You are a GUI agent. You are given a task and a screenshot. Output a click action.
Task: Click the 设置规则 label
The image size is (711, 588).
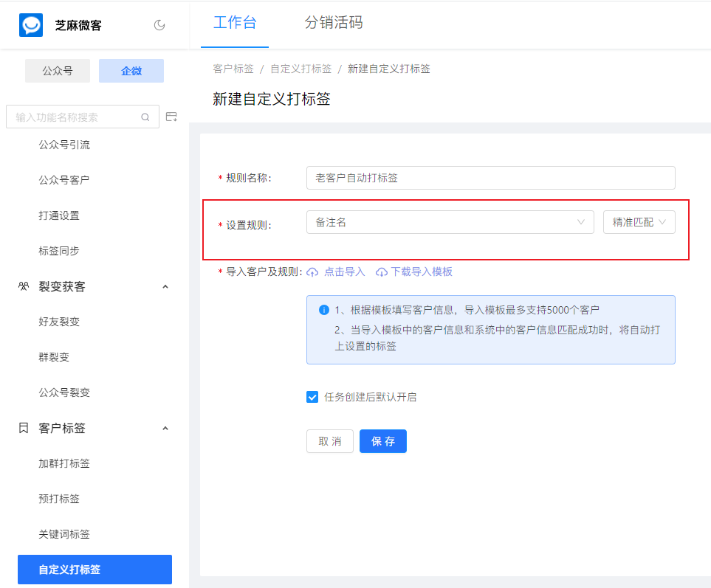point(249,225)
